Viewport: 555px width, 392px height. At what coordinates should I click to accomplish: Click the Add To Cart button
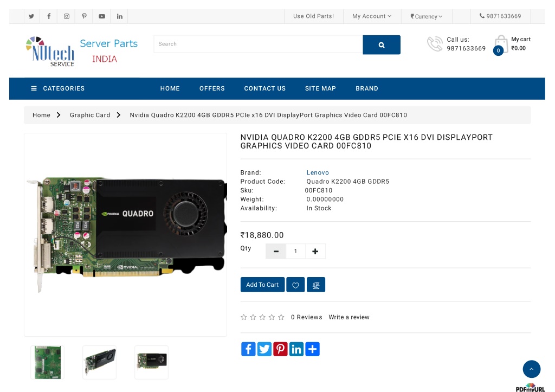(262, 285)
